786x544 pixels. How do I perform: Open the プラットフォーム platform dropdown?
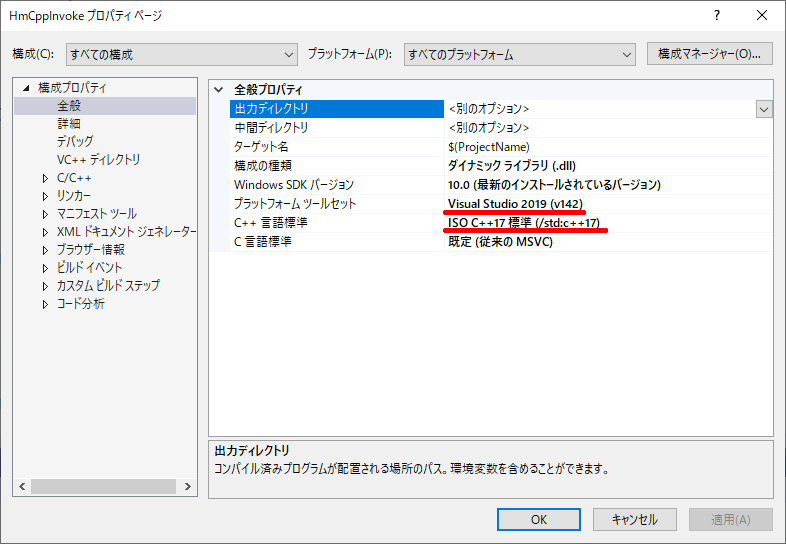coord(519,54)
